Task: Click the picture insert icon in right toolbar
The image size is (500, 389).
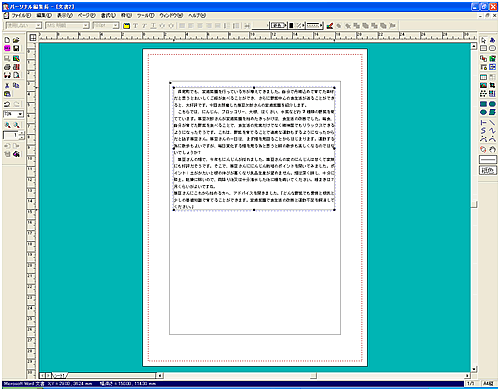Action: coord(484,86)
